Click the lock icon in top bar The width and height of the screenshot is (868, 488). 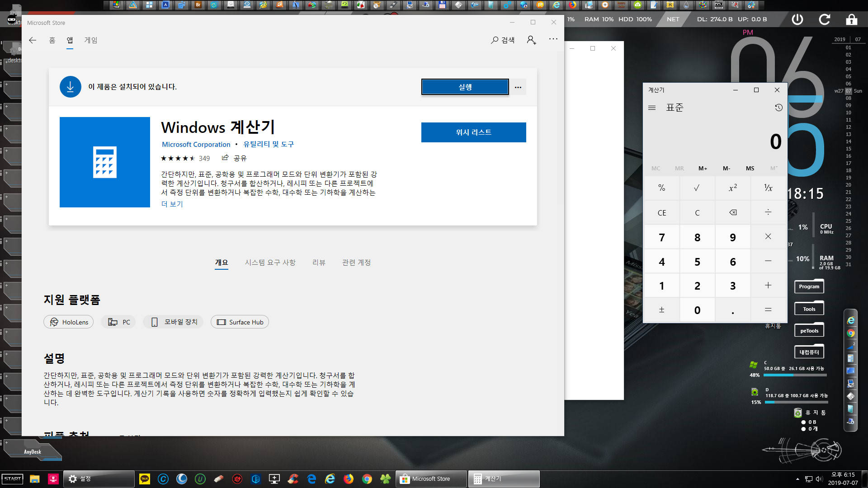point(851,19)
